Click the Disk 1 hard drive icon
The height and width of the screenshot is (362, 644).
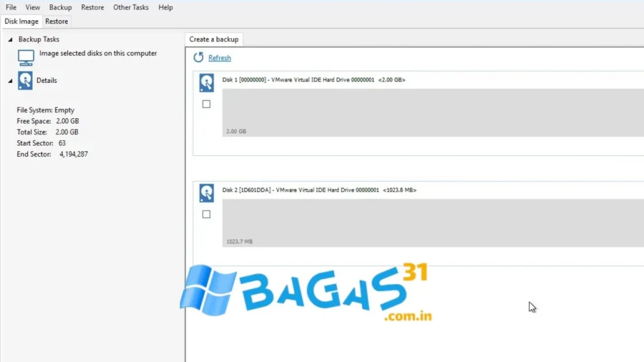(206, 82)
